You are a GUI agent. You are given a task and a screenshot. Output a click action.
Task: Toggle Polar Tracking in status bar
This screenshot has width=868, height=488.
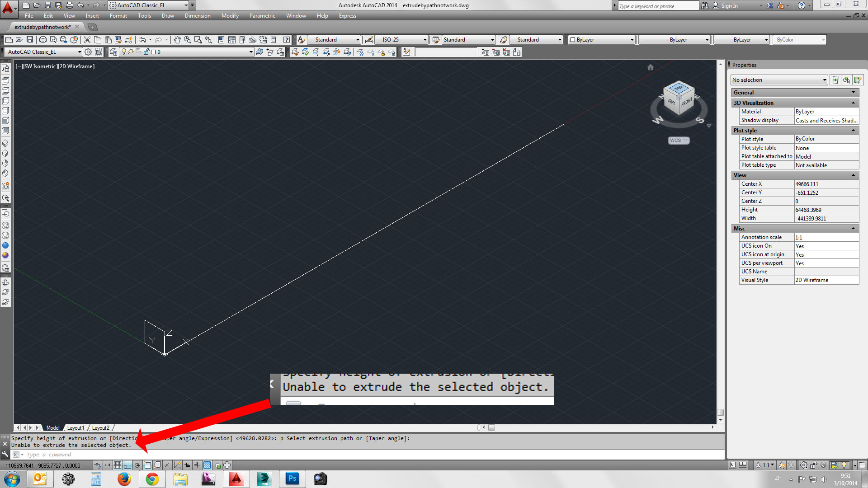[x=137, y=465]
